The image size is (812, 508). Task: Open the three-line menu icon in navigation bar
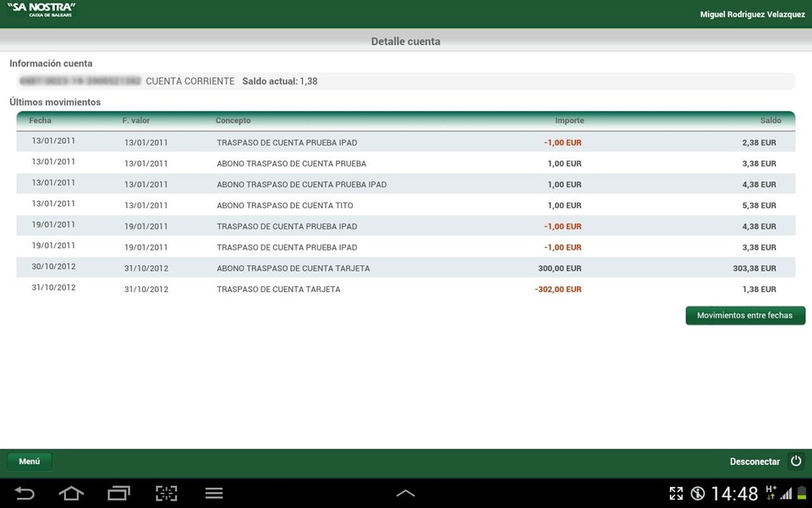[214, 493]
